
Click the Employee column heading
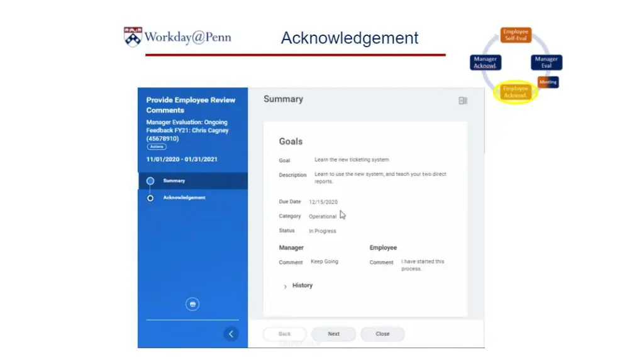pyautogui.click(x=383, y=248)
